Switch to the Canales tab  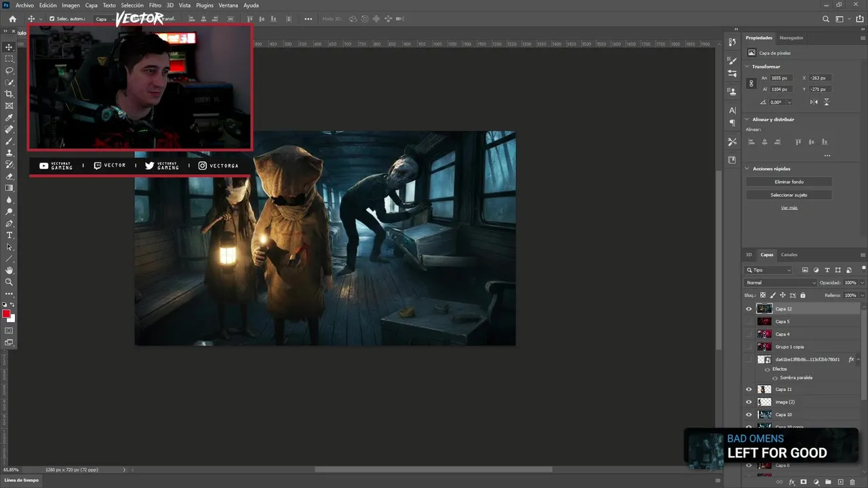[x=789, y=255]
